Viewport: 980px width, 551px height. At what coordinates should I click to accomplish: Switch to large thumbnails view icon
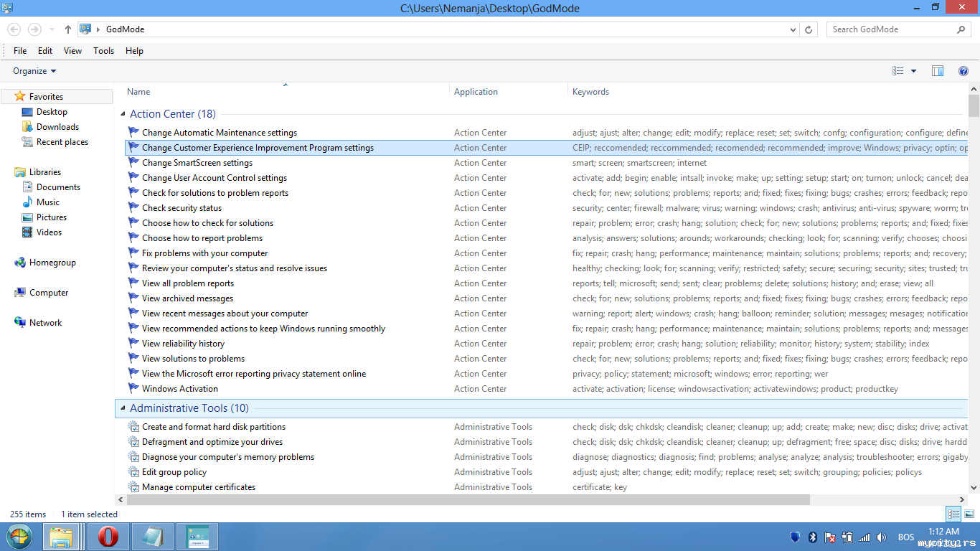(969, 514)
